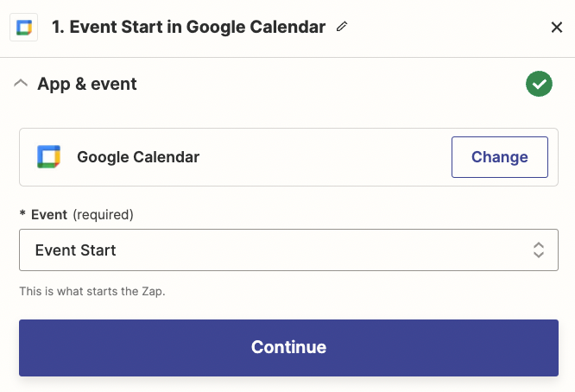This screenshot has width=575, height=392.
Task: Click the pencil icon to rename the step
Action: coord(342,27)
